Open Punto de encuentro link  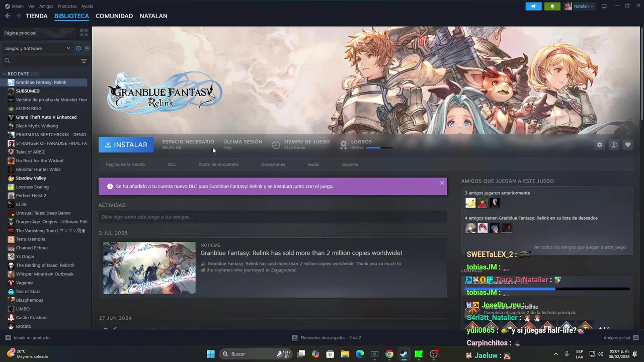(218, 164)
